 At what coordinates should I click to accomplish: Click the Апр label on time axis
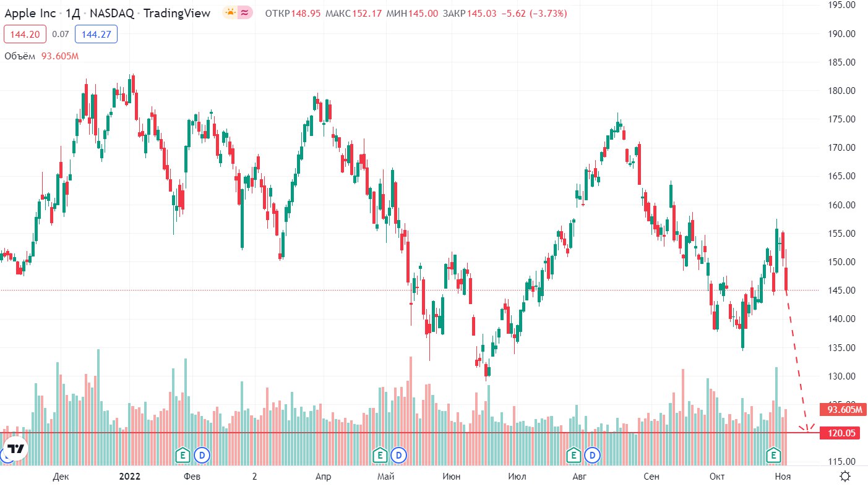click(x=322, y=477)
